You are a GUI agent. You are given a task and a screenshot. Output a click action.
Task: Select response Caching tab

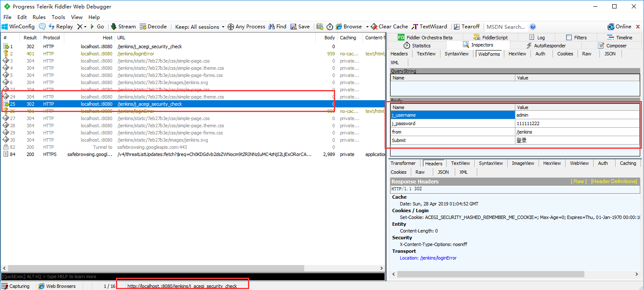pyautogui.click(x=628, y=163)
